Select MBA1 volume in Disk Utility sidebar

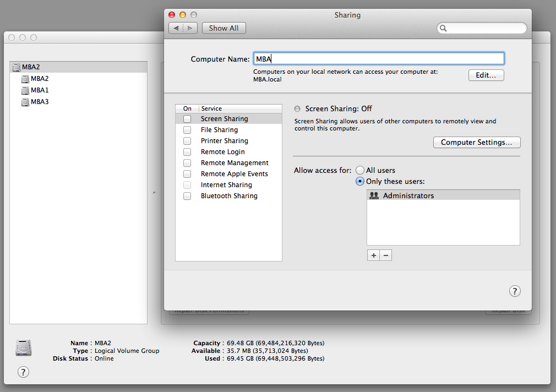(x=78, y=90)
